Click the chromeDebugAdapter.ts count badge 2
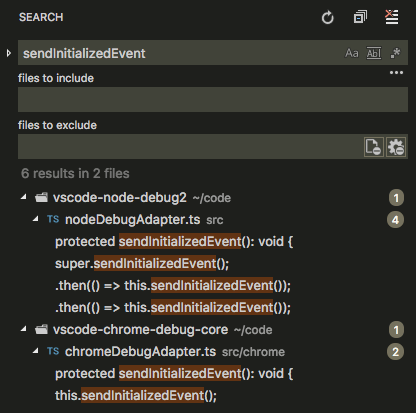The width and height of the screenshot is (416, 413). coord(395,352)
